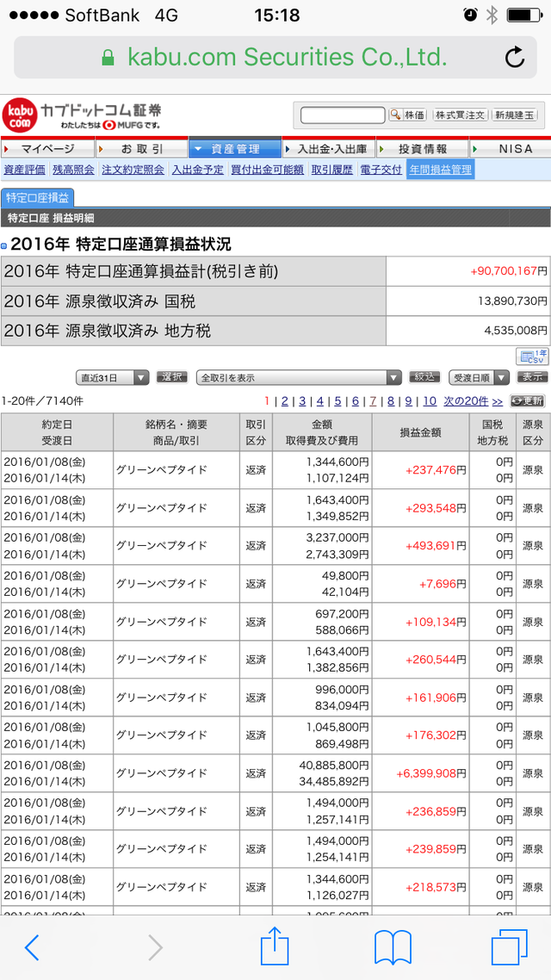Open the 入出金・入出庫 menu
Image resolution: width=551 pixels, height=980 pixels.
point(329,149)
